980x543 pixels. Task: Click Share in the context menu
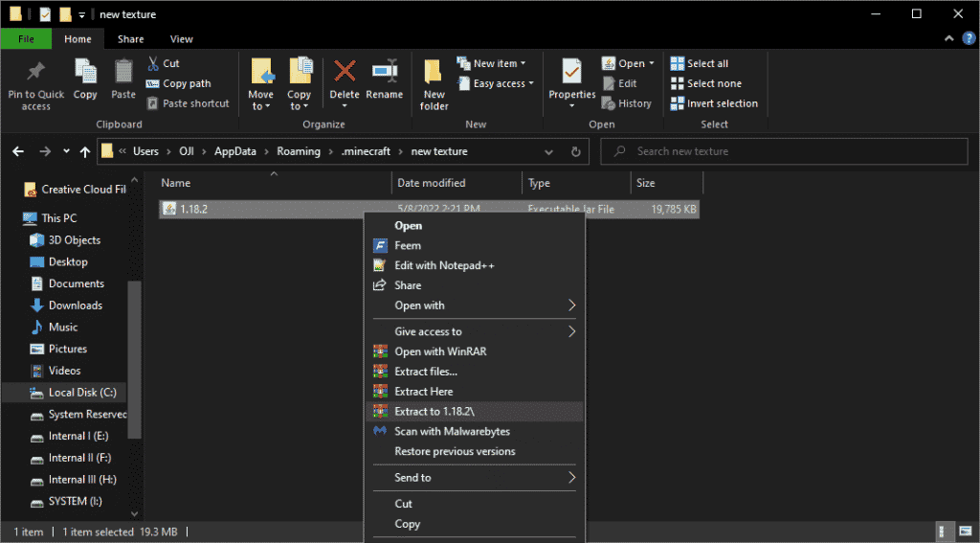475,285
